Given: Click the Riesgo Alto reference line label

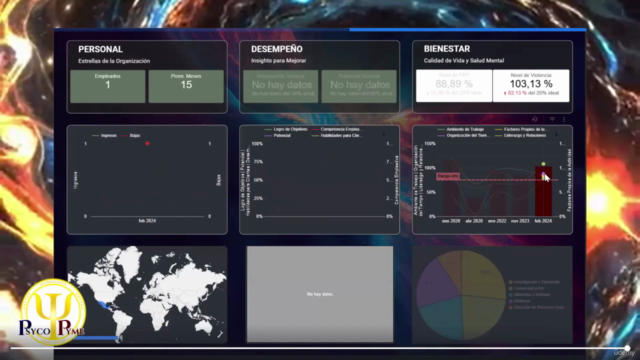Looking at the screenshot, I should coord(448,176).
